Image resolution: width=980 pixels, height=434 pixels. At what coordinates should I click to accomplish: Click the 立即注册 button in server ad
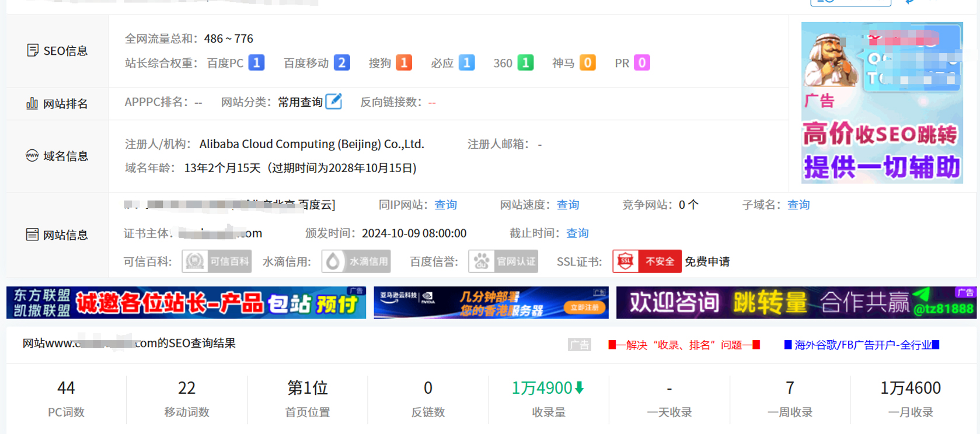click(x=584, y=307)
